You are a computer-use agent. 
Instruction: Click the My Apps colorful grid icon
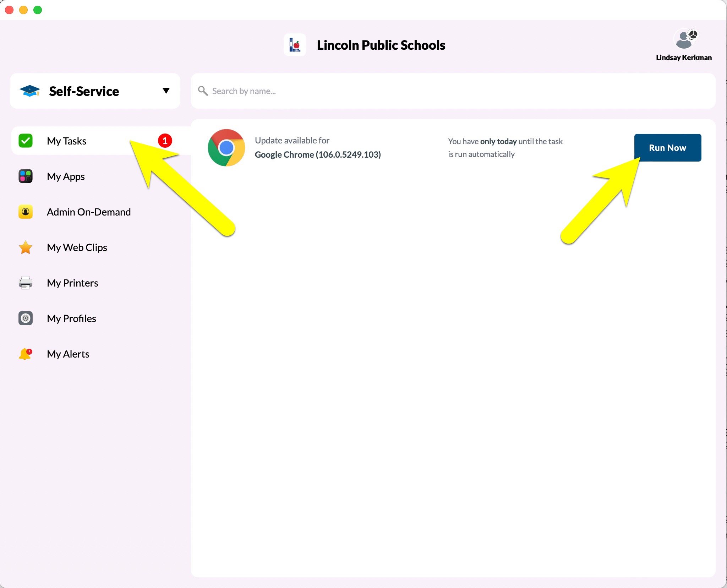pos(26,176)
